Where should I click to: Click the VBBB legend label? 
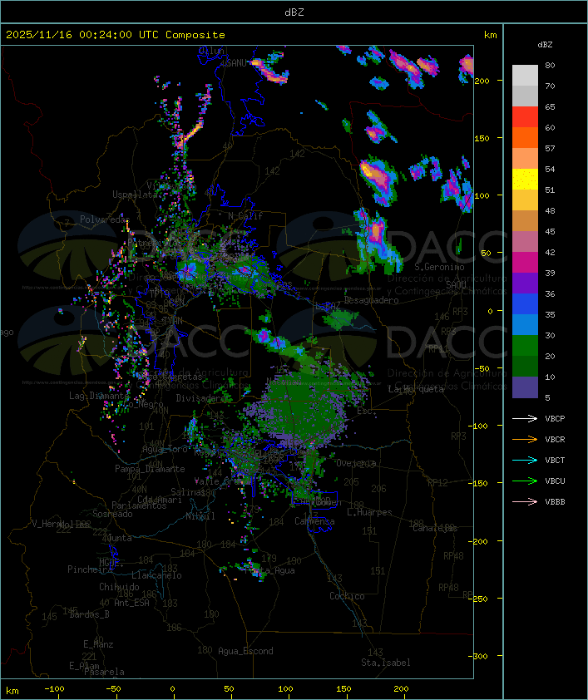coord(555,502)
